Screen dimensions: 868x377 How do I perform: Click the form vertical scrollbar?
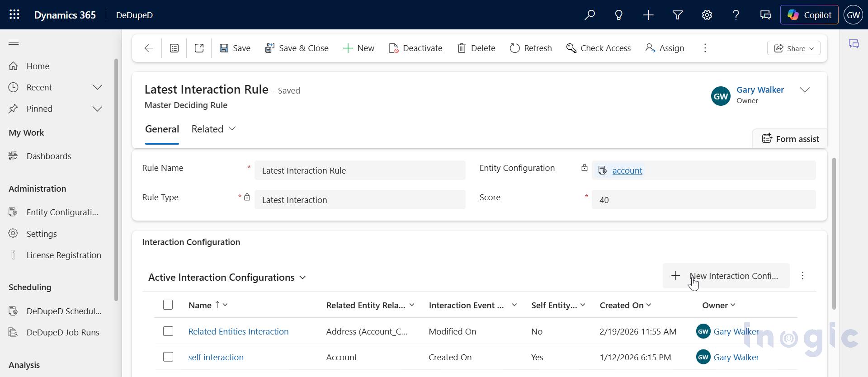834,234
